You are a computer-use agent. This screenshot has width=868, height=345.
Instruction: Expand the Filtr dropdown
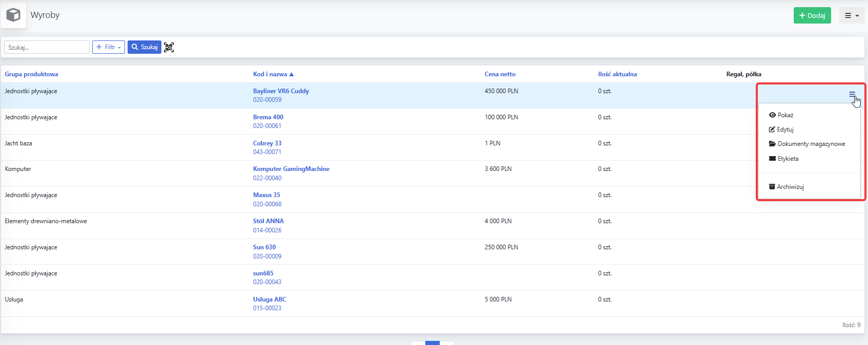[109, 47]
